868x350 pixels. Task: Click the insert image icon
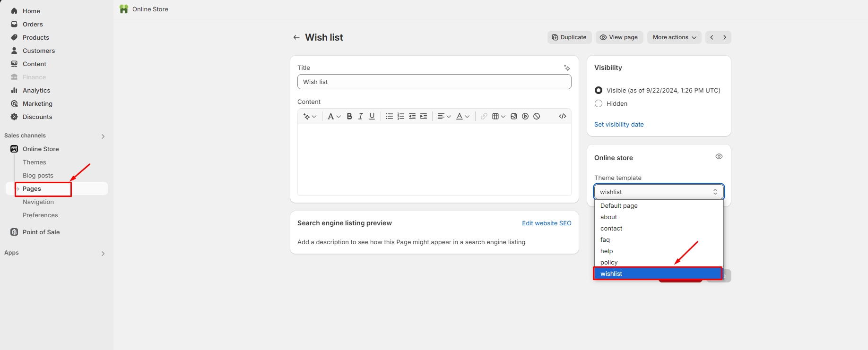pyautogui.click(x=514, y=116)
